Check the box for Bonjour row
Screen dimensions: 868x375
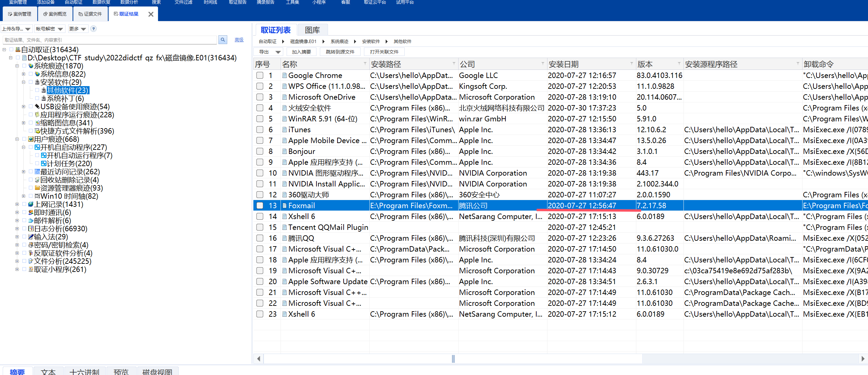(260, 151)
